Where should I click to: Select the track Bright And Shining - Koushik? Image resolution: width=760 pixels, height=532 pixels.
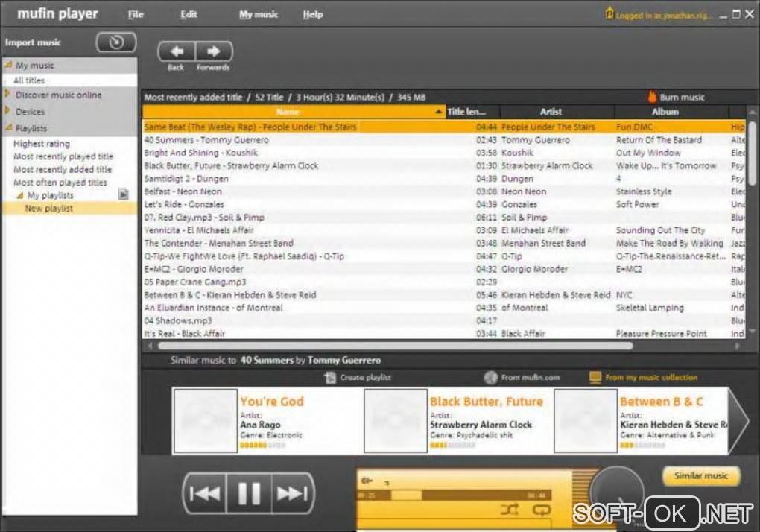click(x=200, y=153)
